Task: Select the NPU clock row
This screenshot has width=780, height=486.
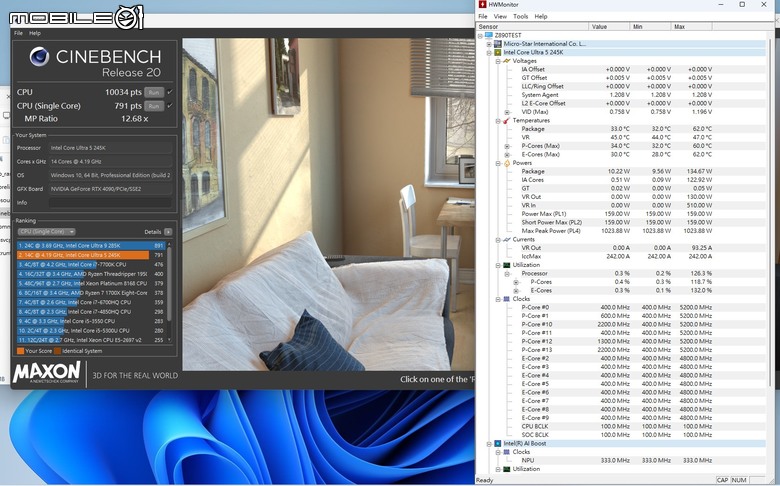Action: 621,461
